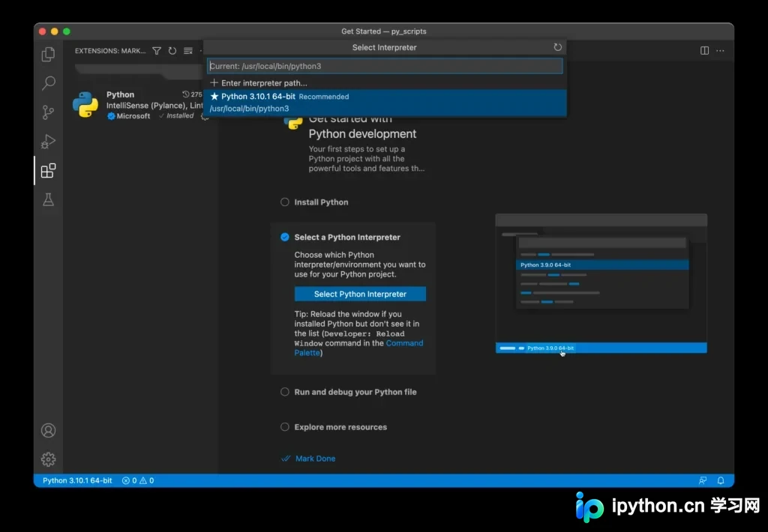Filter extensions with the funnel icon

coord(157,51)
